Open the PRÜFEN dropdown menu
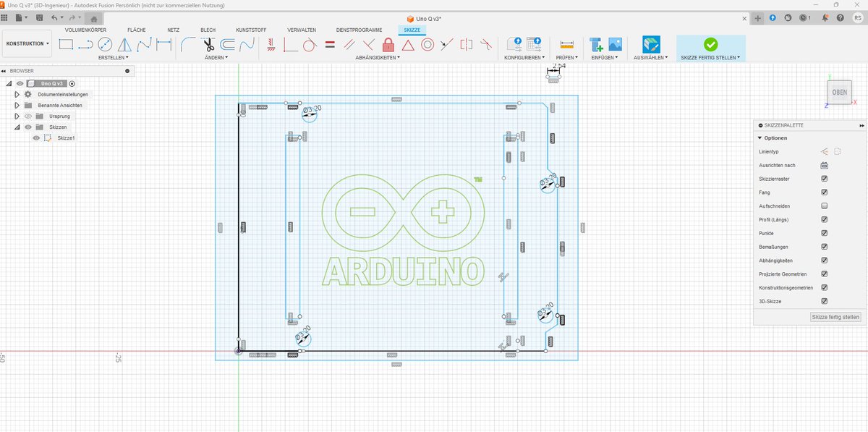 pyautogui.click(x=566, y=57)
